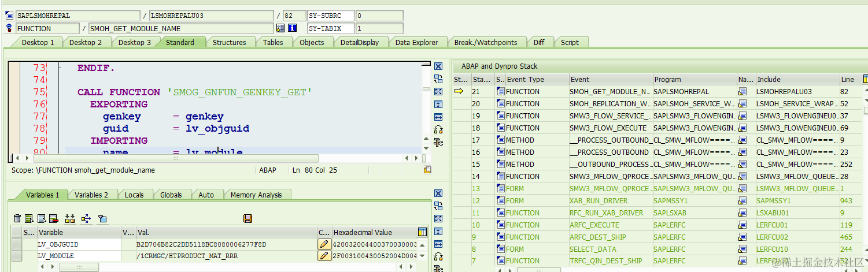This screenshot has width=868, height=272.
Task: Click maximize-horizontally icon of source code tool
Action: [438, 117]
